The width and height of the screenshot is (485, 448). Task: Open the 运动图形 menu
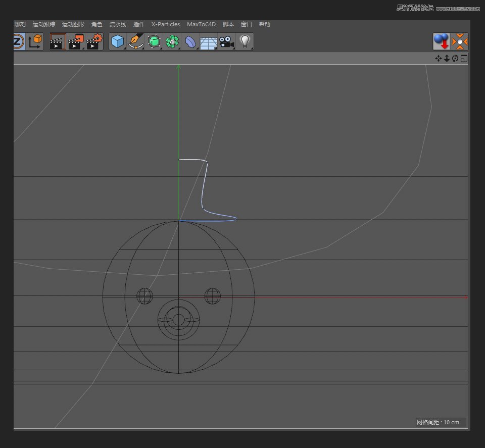pos(73,24)
